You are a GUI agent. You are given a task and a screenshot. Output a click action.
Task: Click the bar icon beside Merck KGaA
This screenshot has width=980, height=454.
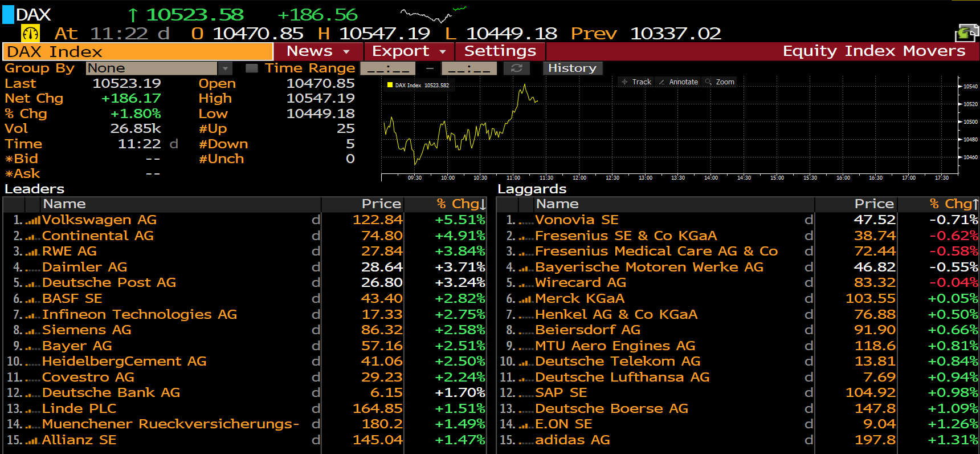click(526, 299)
